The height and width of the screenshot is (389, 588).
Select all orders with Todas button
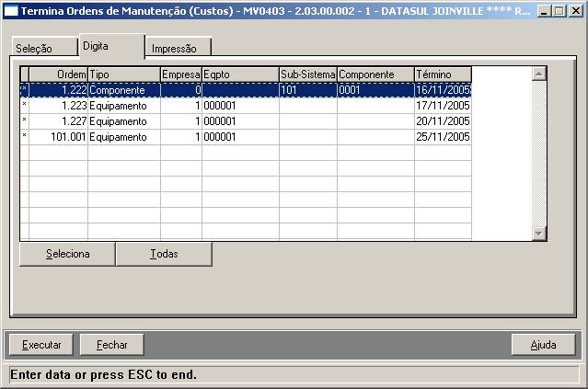point(164,254)
